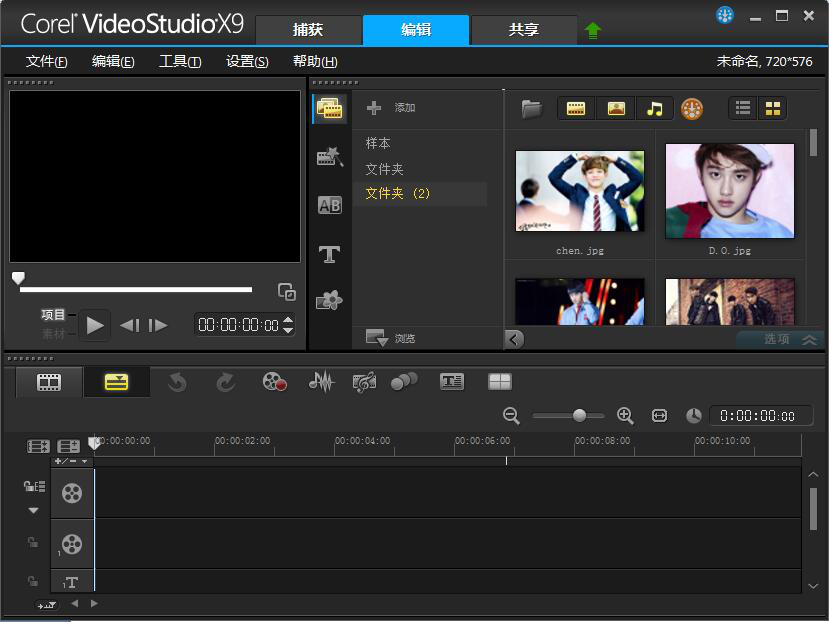Toggle audio files visibility filter in library
Screen dimensions: 829x622
pyautogui.click(x=654, y=109)
